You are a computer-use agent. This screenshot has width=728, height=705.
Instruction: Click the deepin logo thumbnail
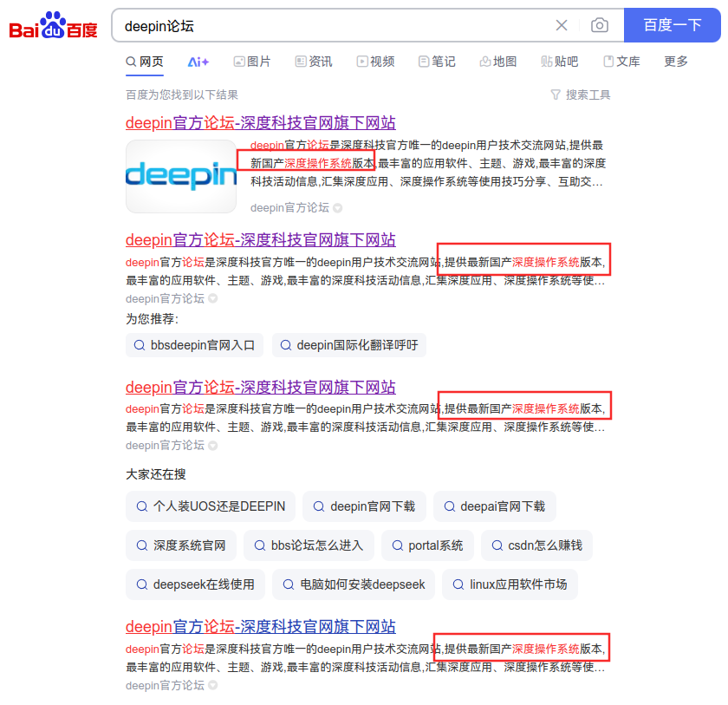(181, 177)
